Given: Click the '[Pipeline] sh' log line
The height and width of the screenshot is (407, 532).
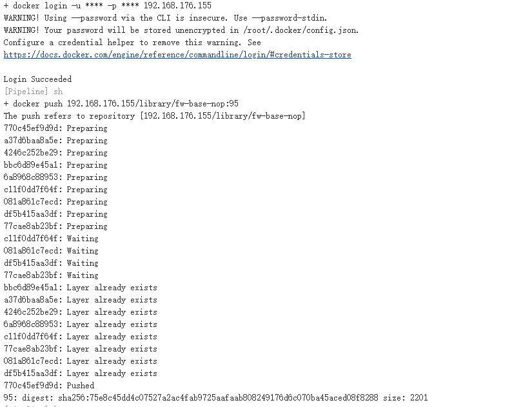Looking at the screenshot, I should click(33, 92).
